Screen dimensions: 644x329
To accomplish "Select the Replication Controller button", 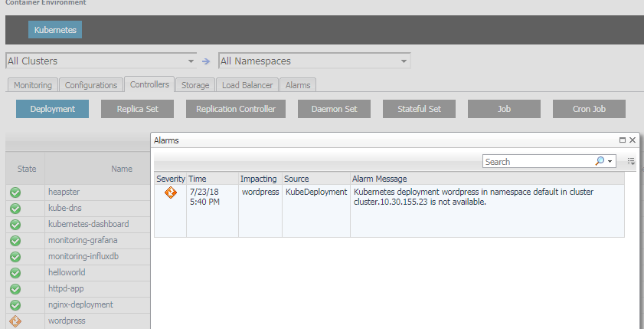I will [x=236, y=109].
